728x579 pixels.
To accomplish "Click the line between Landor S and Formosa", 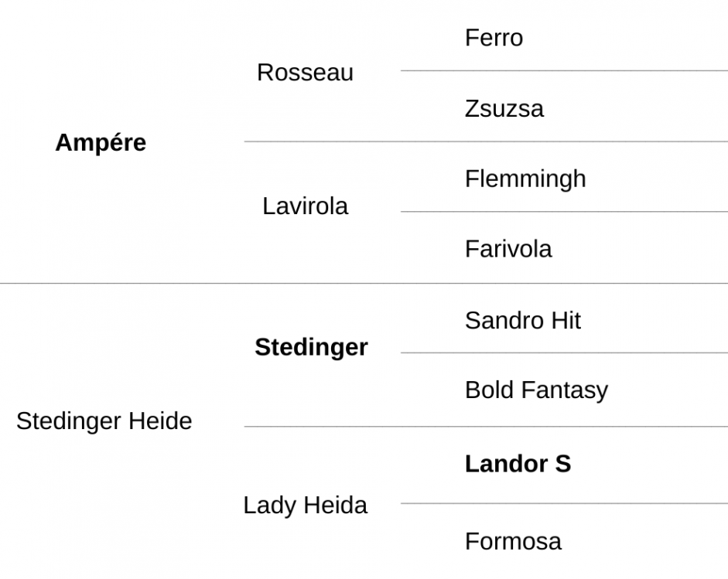I will coord(564,503).
